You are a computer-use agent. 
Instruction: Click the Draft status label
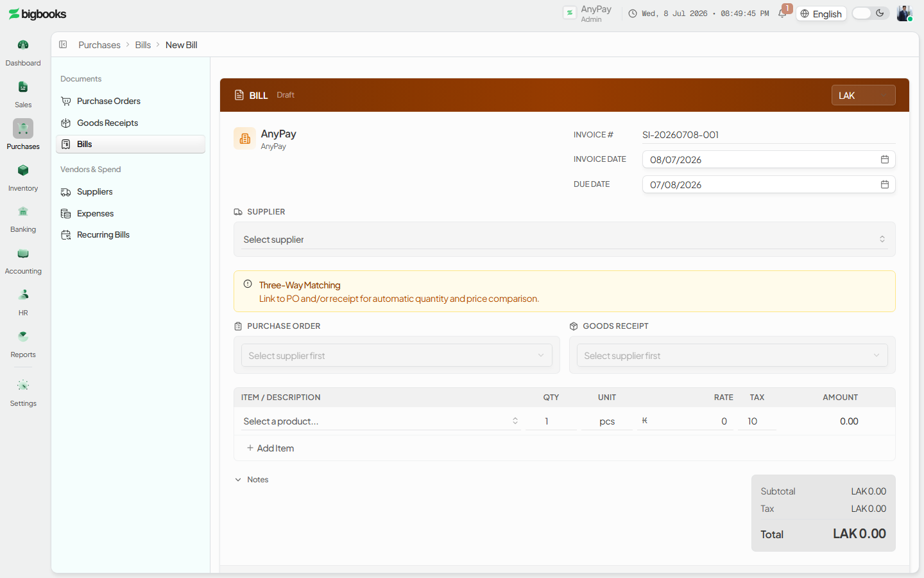tap(286, 95)
